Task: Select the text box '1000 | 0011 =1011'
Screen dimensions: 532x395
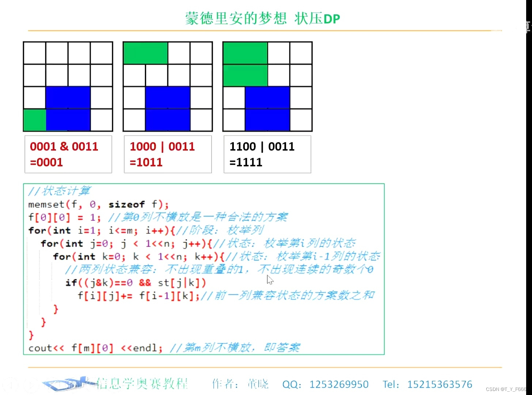Action: point(168,154)
